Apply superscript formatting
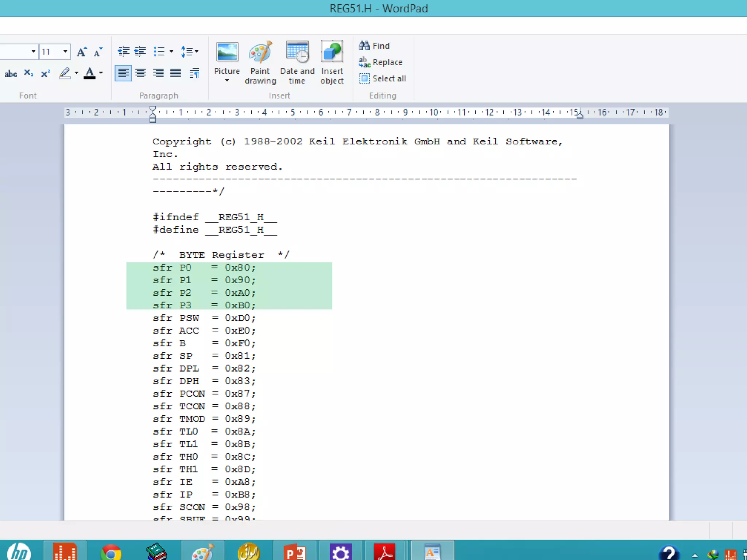Screen dimensions: 747x560 [46, 74]
